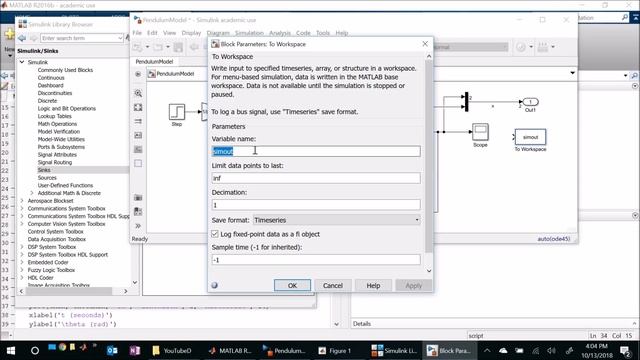
Task: Click Simulink toolbar save icon
Action: point(178,47)
